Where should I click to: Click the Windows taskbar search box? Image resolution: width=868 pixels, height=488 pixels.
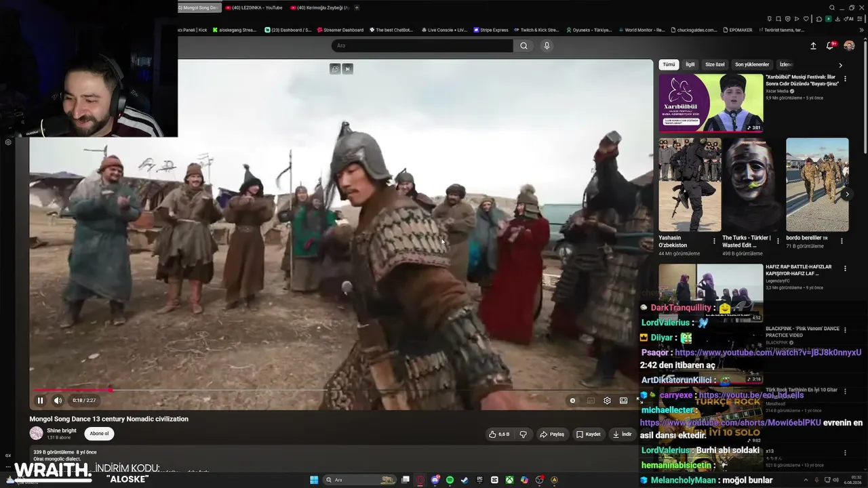pos(359,480)
